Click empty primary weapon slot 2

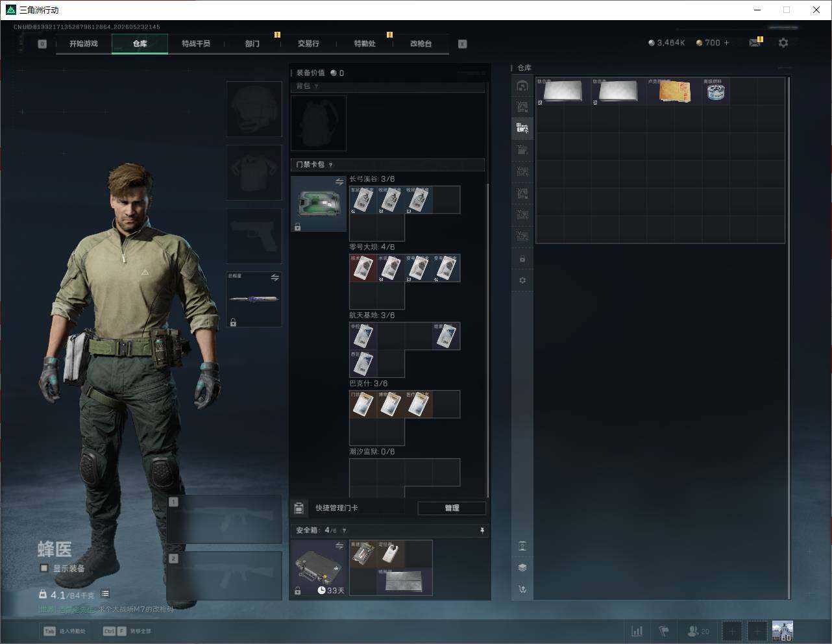click(225, 576)
